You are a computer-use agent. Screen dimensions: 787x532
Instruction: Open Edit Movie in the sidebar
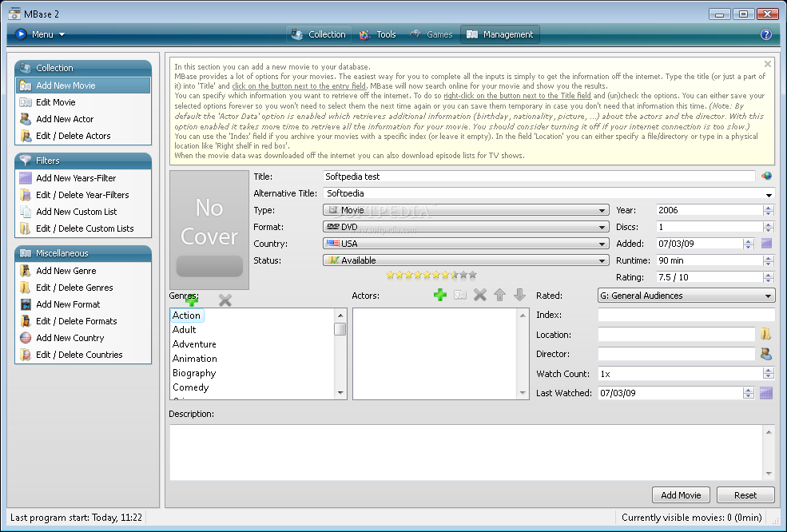tap(83, 102)
